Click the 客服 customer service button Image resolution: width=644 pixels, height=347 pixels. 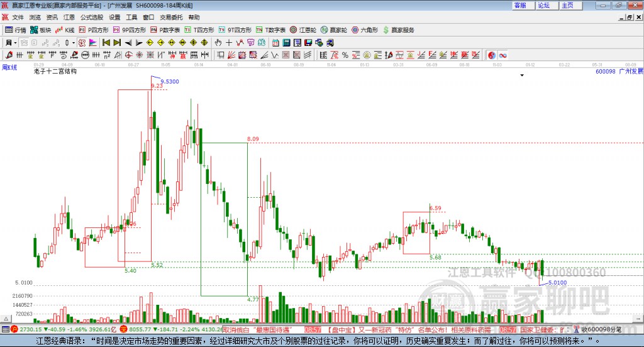click(523, 5)
